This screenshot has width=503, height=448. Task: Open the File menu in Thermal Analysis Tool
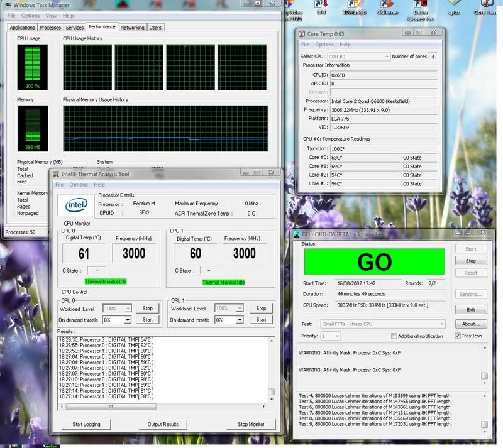[59, 185]
